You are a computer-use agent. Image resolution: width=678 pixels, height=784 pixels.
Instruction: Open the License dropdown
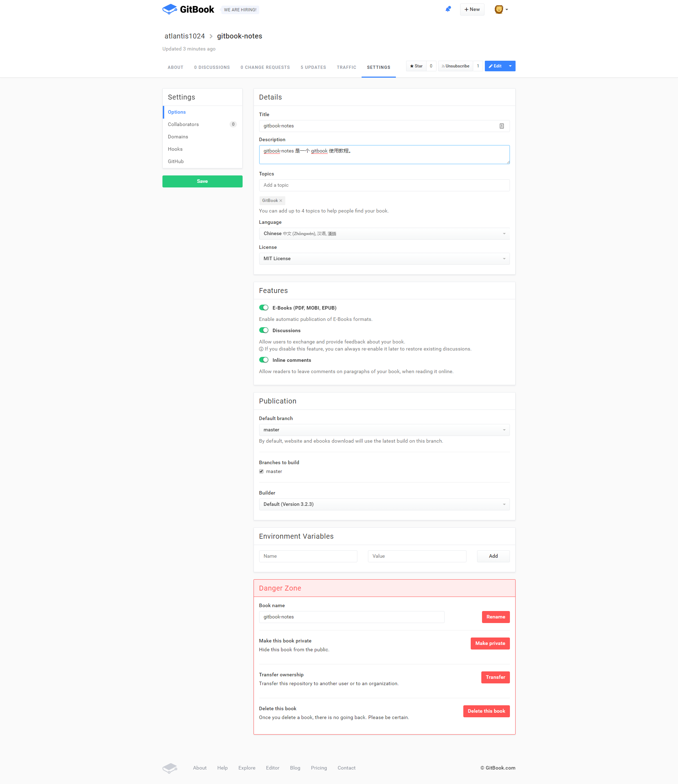384,259
